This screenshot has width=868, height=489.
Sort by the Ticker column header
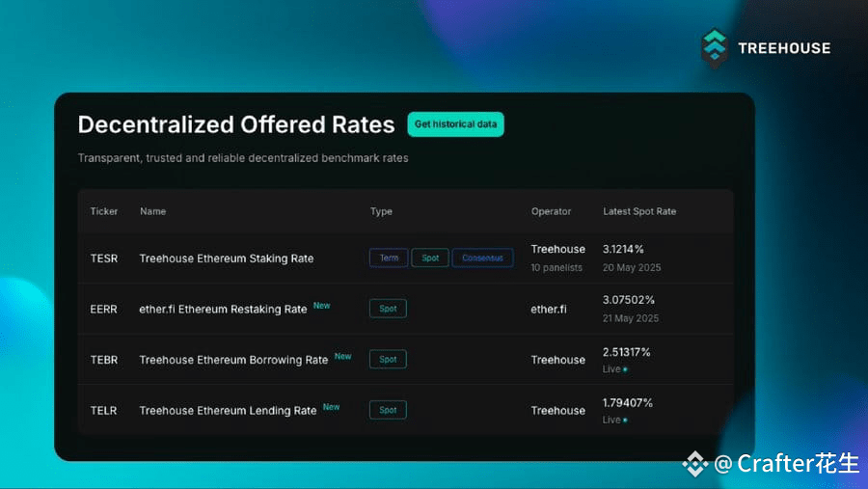(104, 211)
